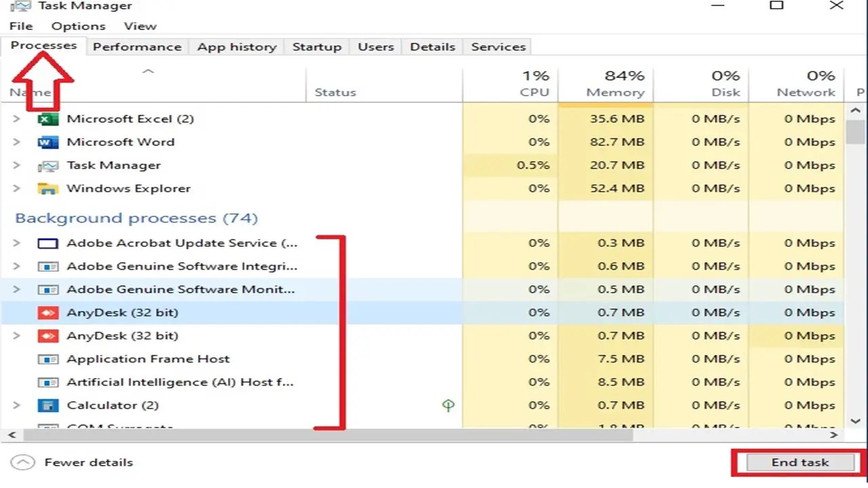The width and height of the screenshot is (868, 488).
Task: Click the Calculator app icon
Action: pos(47,405)
